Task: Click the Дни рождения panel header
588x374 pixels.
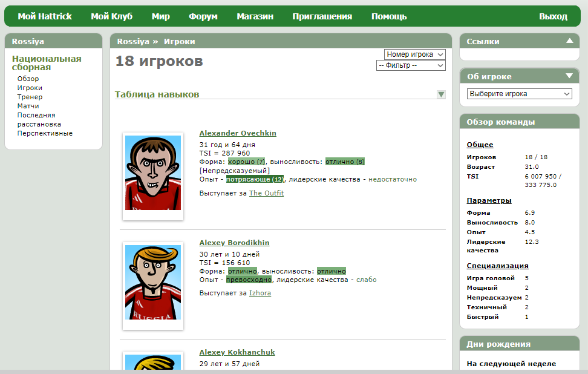Action: pyautogui.click(x=520, y=344)
